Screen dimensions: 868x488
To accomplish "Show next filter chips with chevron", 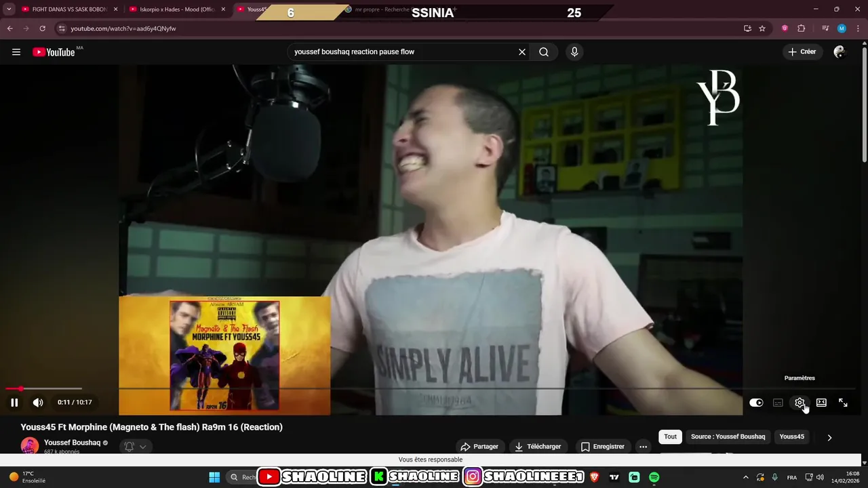I will 829,438.
